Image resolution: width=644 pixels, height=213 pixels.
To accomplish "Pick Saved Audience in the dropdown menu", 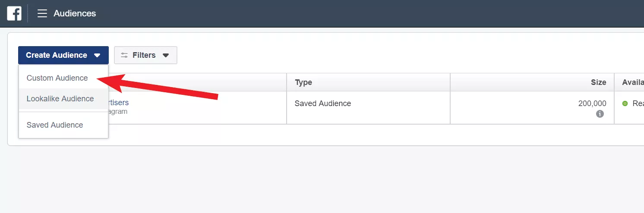I will pos(55,125).
